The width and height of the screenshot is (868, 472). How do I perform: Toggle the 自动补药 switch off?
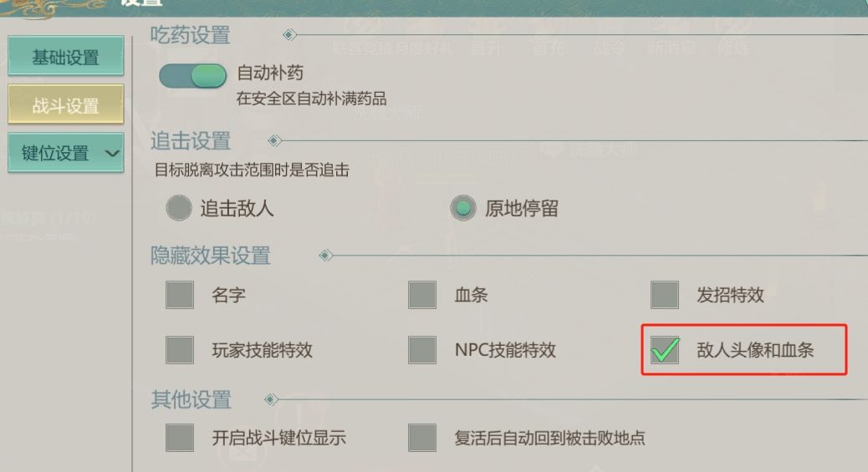pos(193,76)
